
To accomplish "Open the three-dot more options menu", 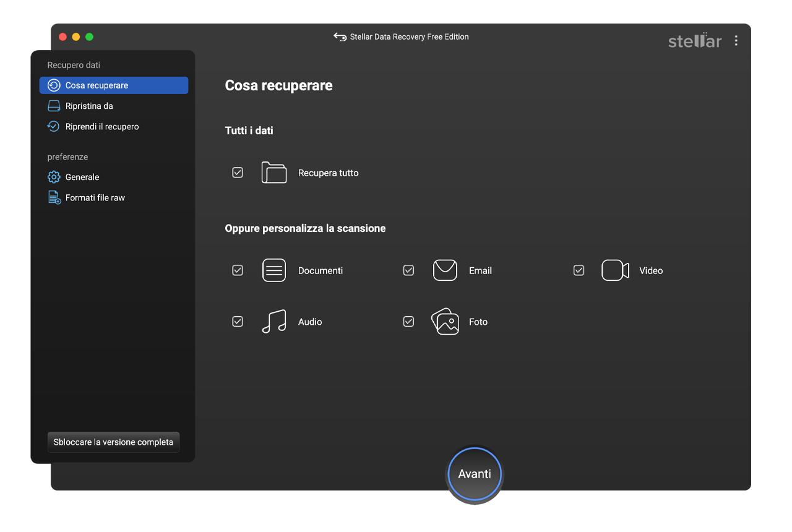I will [736, 41].
